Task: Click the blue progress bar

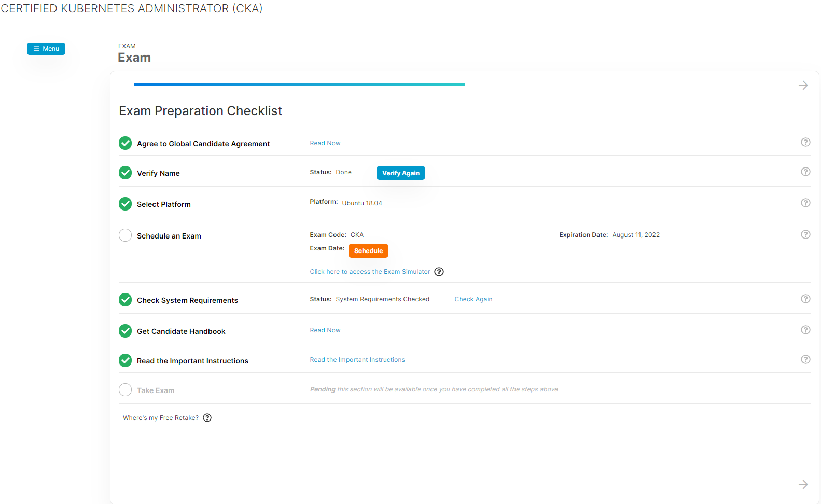Action: pos(299,85)
